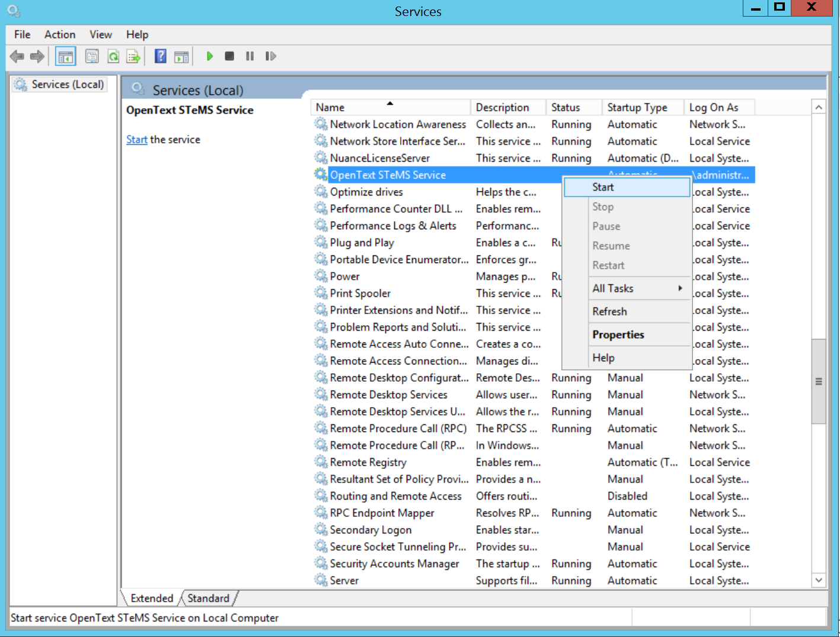The image size is (840, 637).
Task: Switch to the Standard tab
Action: click(x=208, y=598)
